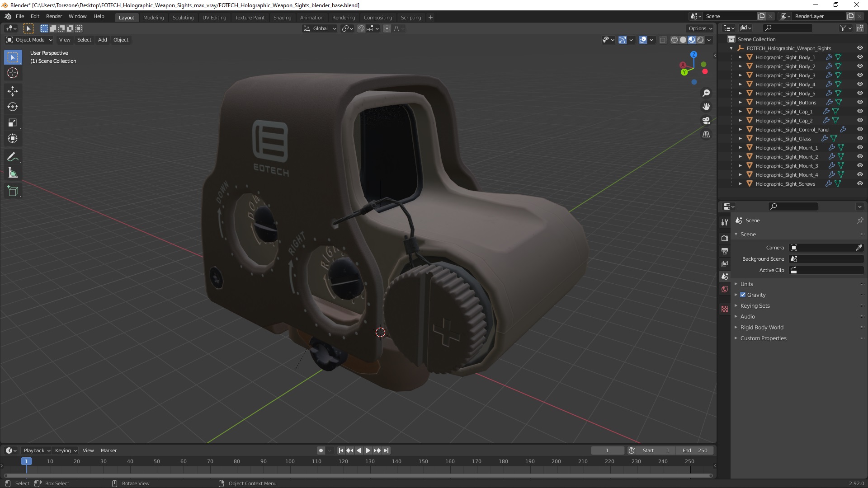The width and height of the screenshot is (868, 488).
Task: Open the Keying dropdown in timeline
Action: [66, 450]
